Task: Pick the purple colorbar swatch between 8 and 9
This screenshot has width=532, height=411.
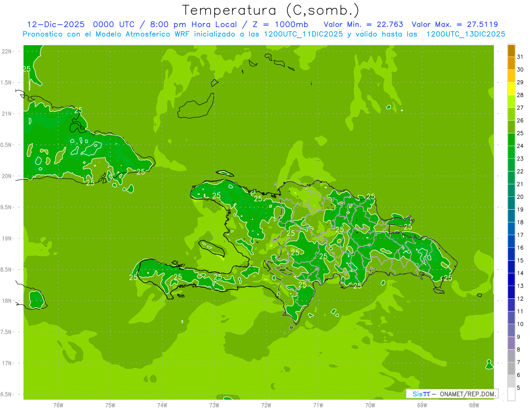Action: pyautogui.click(x=511, y=343)
